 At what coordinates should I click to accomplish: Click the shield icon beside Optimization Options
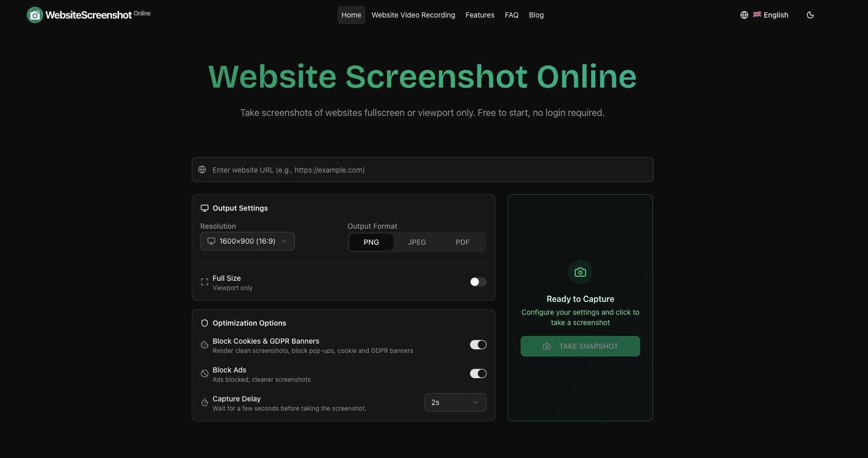click(x=205, y=323)
